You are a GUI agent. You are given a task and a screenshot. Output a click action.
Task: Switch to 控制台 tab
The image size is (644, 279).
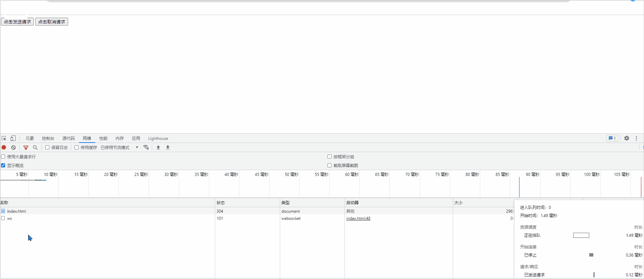pos(48,138)
